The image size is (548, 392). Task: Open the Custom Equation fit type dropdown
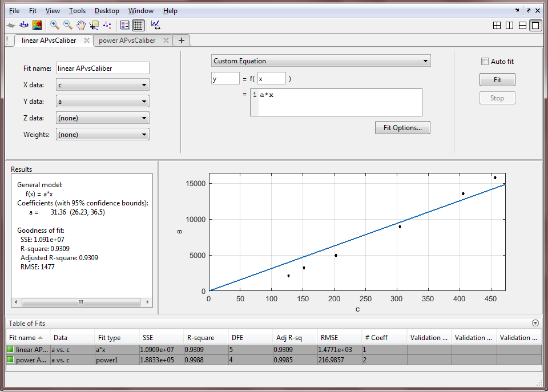click(321, 61)
